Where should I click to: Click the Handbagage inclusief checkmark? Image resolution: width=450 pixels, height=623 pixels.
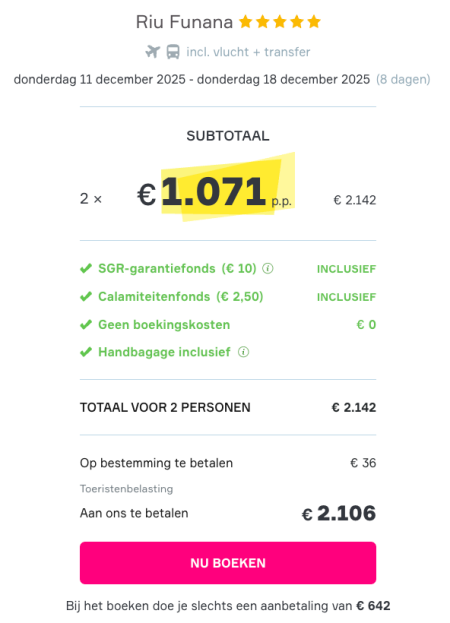(86, 352)
